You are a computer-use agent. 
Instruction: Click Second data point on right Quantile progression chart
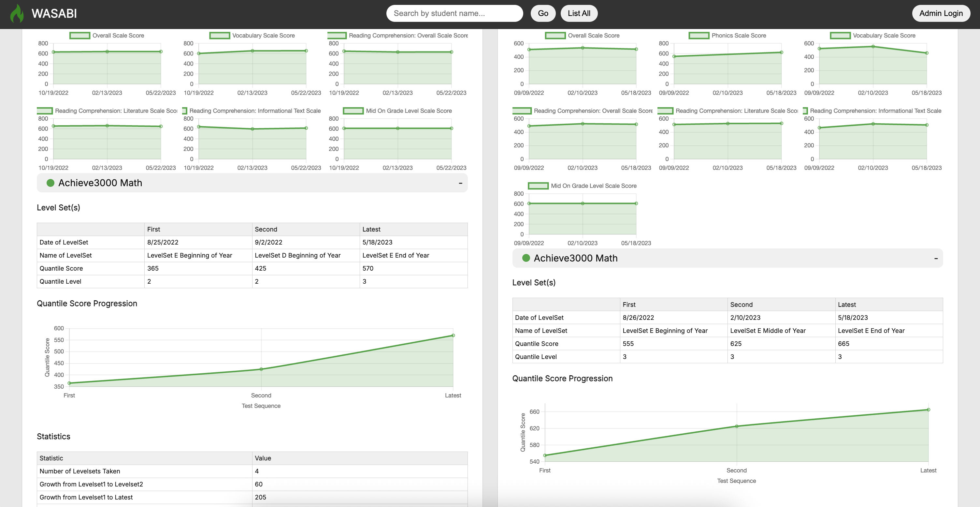pyautogui.click(x=737, y=426)
